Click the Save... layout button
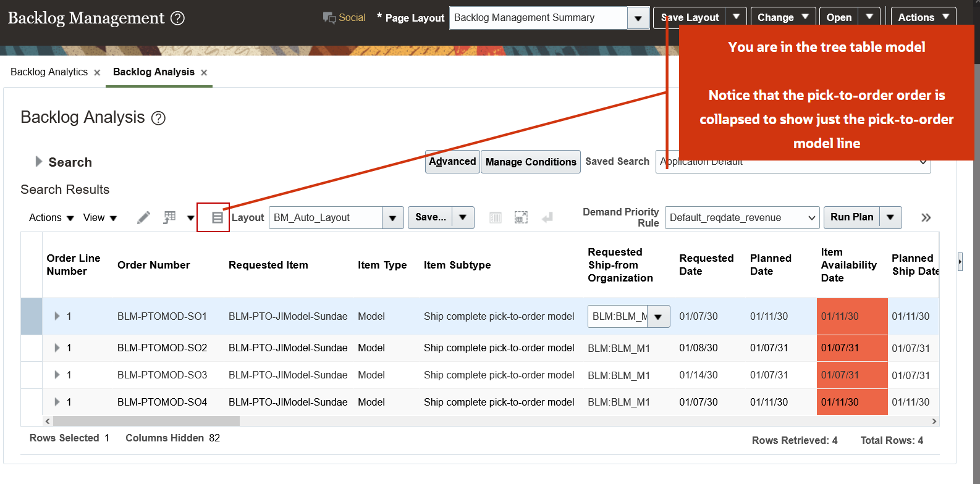 click(430, 217)
